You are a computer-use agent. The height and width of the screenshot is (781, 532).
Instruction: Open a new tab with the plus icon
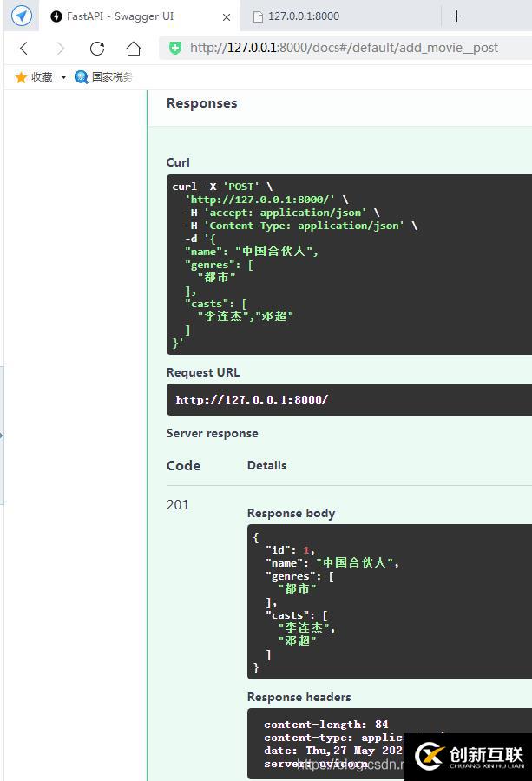pyautogui.click(x=456, y=16)
